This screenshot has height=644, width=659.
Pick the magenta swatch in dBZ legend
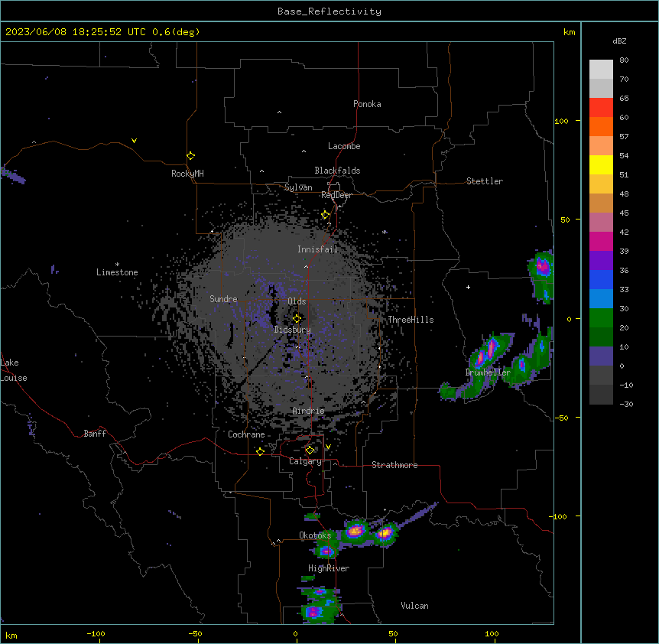click(601, 241)
